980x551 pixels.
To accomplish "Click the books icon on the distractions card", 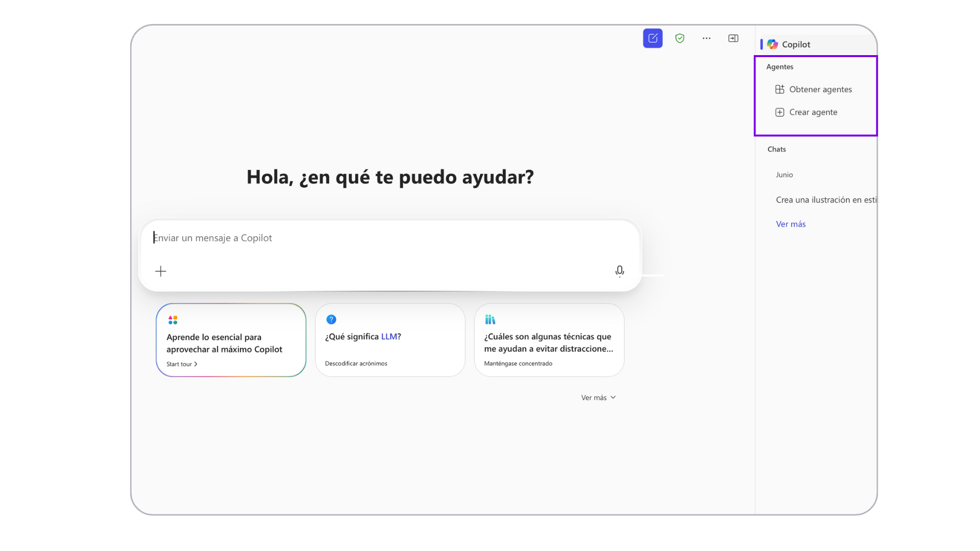I will coord(490,319).
